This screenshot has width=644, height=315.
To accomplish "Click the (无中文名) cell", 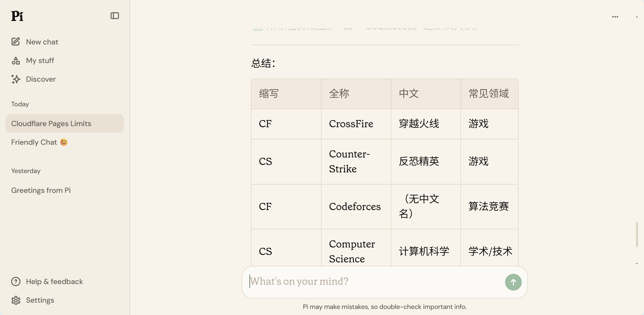I will pos(426,207).
